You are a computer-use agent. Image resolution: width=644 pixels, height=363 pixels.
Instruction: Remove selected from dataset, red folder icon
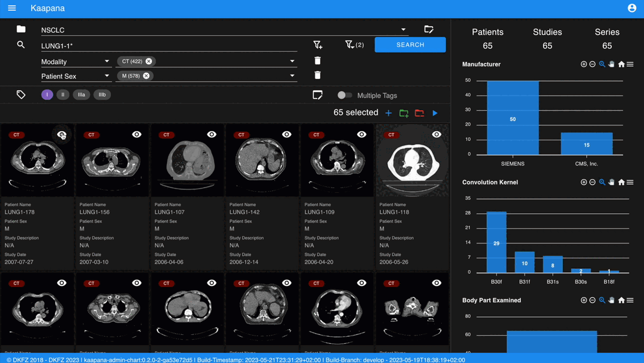point(419,113)
